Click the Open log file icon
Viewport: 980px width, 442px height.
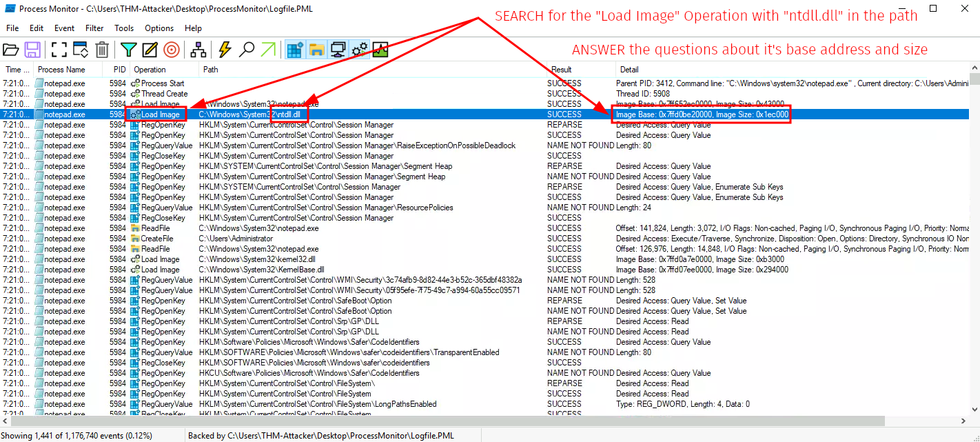[x=11, y=50]
